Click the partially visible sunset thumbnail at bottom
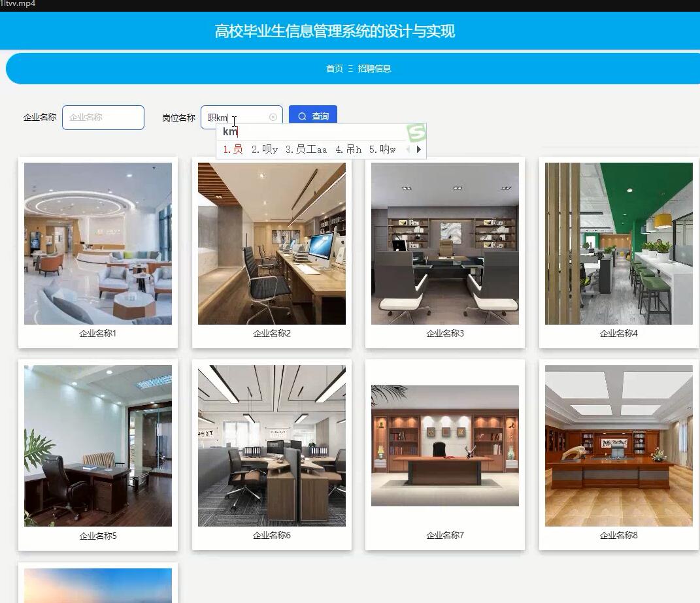 point(97,585)
